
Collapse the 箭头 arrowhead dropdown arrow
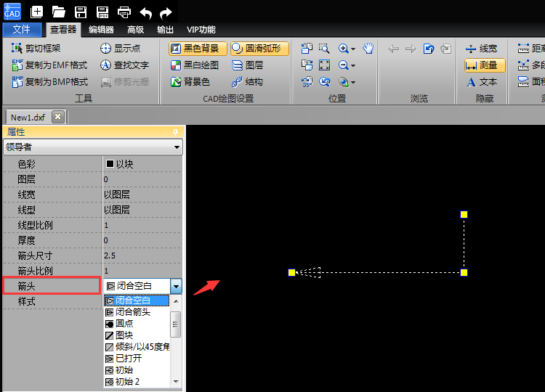point(177,287)
